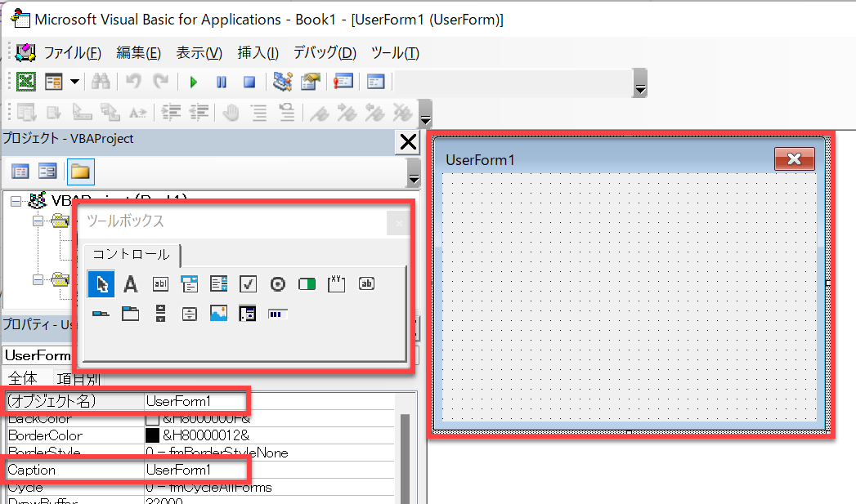The width and height of the screenshot is (856, 504).
Task: Open the 挿入 menu
Action: click(258, 53)
